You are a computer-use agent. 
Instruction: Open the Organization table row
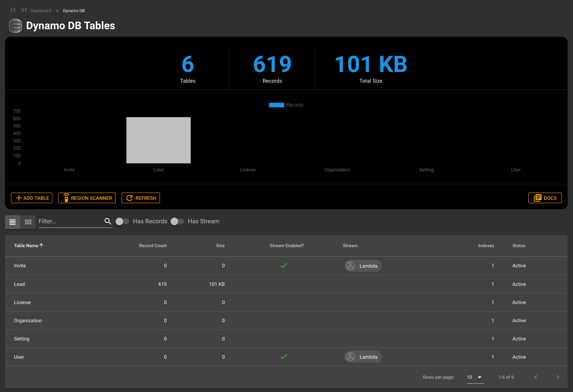286,320
